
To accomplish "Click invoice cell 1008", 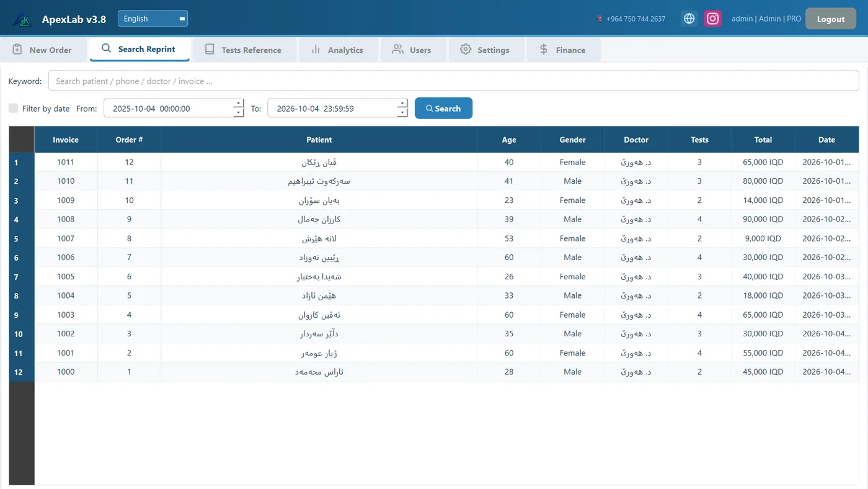I will 66,219.
